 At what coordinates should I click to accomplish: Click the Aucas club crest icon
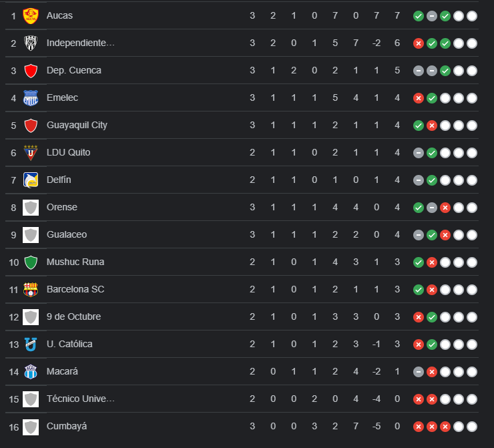click(30, 15)
